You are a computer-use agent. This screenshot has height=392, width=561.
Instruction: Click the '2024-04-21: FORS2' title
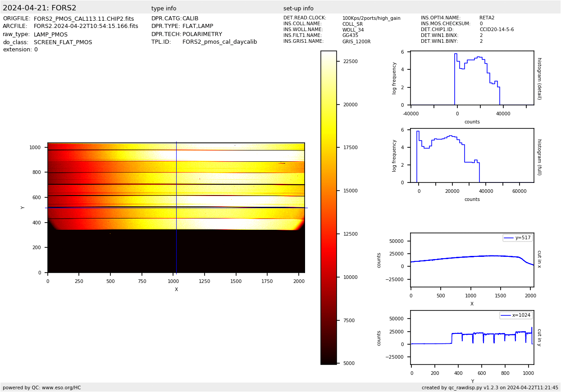pos(40,8)
